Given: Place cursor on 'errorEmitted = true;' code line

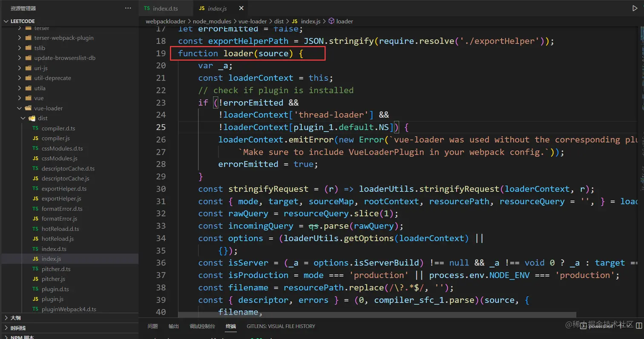Looking at the screenshot, I should (x=268, y=164).
